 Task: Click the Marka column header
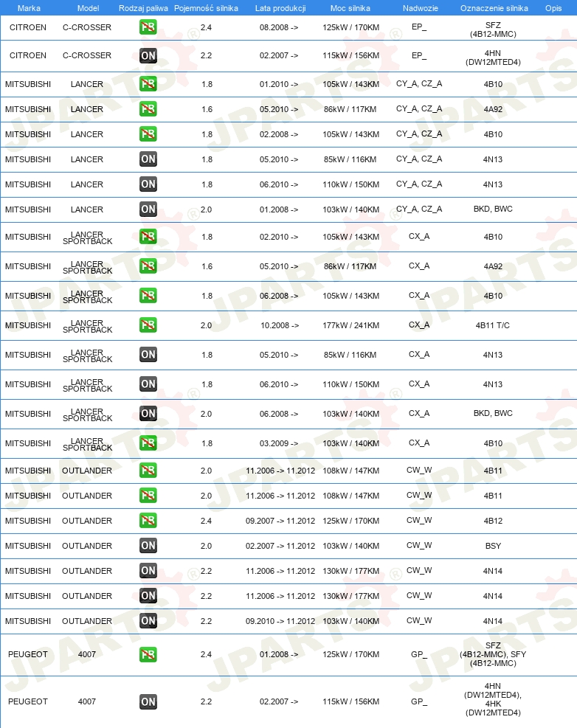point(29,8)
